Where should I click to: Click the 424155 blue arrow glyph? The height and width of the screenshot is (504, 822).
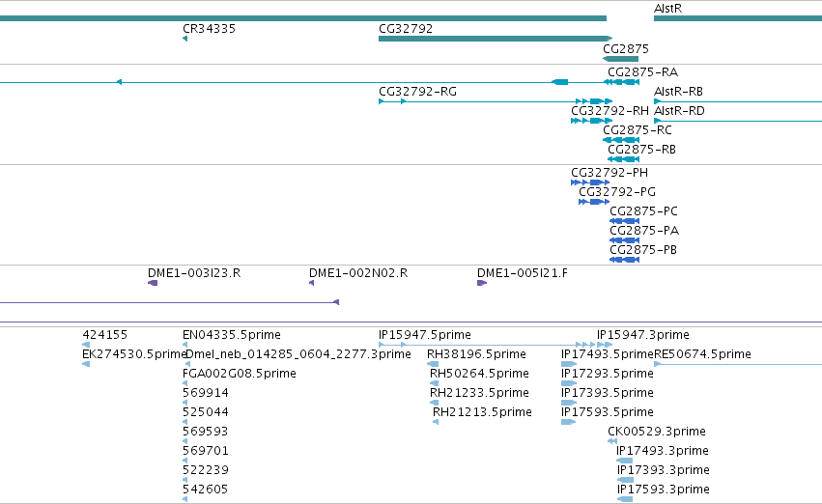pyautogui.click(x=86, y=345)
